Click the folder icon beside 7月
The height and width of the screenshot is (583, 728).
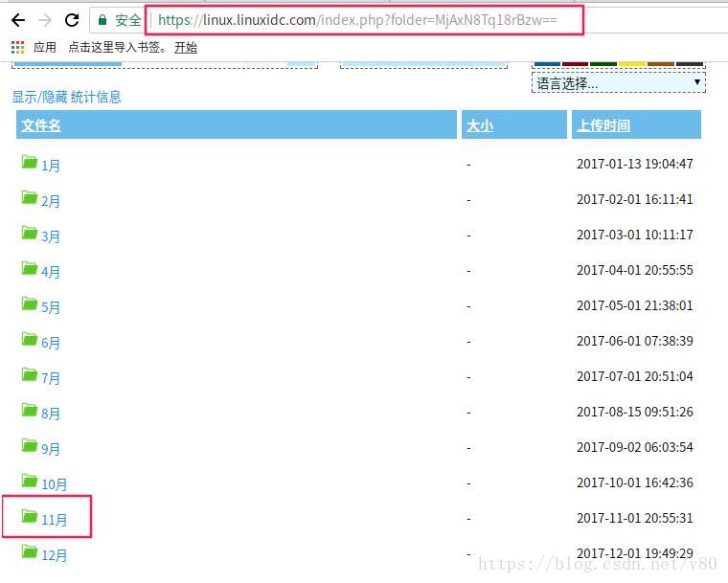tap(30, 374)
